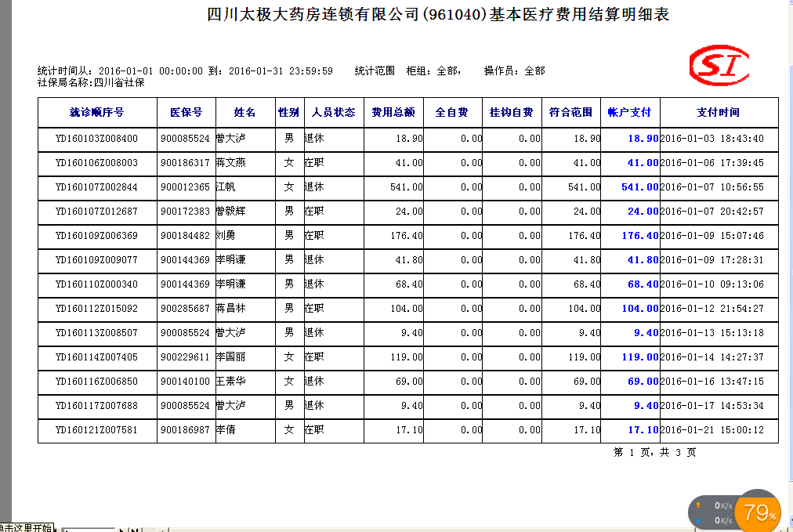
Task: Click insurance number 900172383
Action: coord(185,212)
